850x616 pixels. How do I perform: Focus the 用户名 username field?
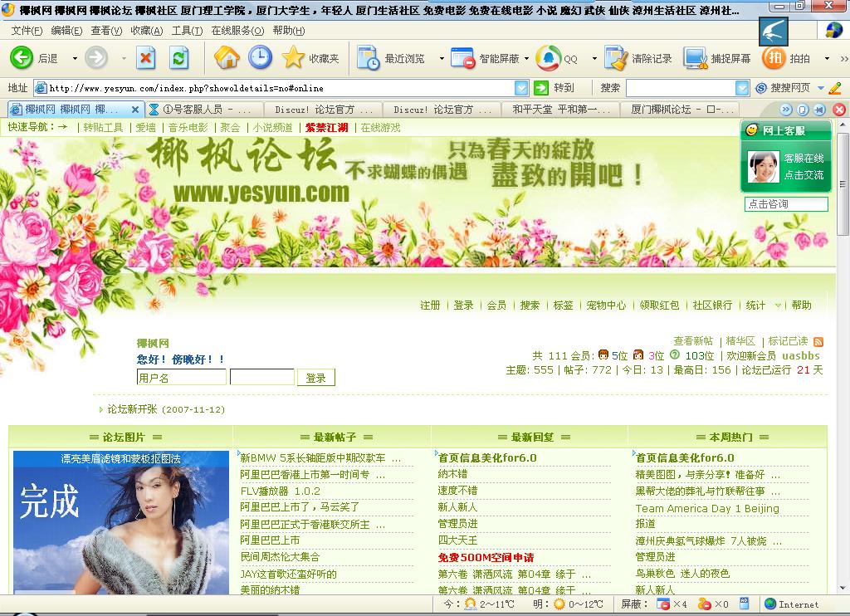click(181, 378)
